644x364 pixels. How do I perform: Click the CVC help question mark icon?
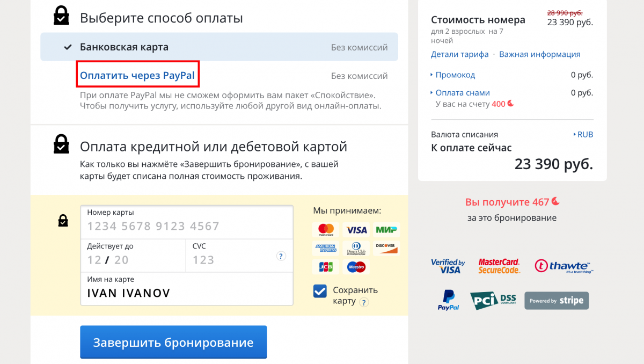point(281,256)
